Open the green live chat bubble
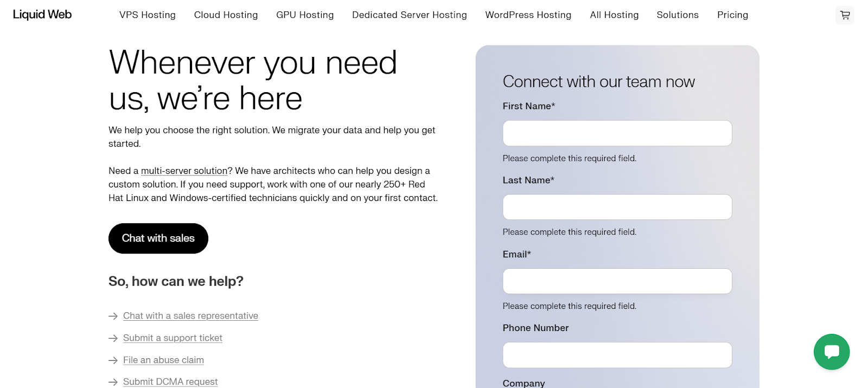Image resolution: width=868 pixels, height=388 pixels. pyautogui.click(x=832, y=352)
